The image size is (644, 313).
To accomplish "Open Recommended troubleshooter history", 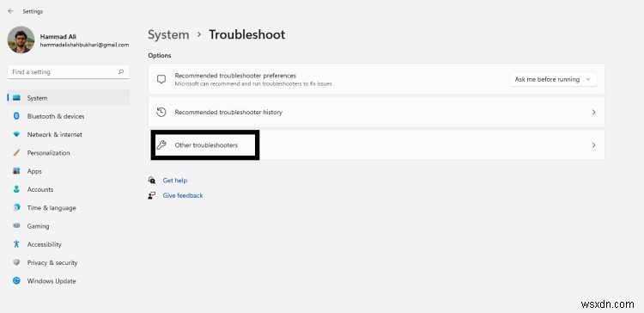I will click(x=376, y=112).
